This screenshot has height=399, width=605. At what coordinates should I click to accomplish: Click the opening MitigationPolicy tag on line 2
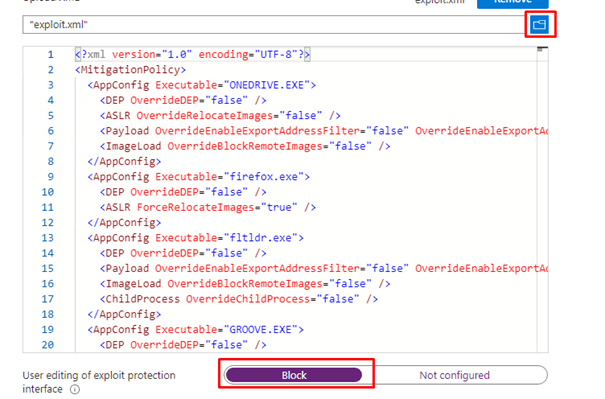click(131, 70)
